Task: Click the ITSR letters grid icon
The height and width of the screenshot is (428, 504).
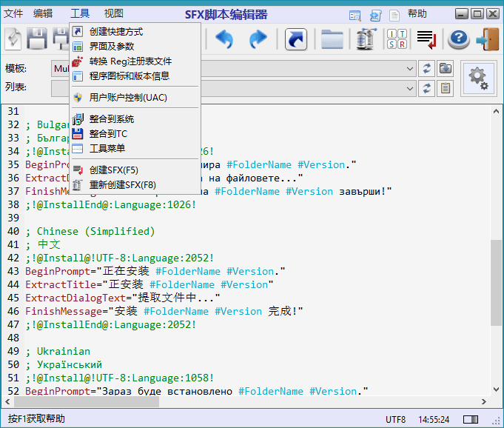Action: click(x=397, y=39)
